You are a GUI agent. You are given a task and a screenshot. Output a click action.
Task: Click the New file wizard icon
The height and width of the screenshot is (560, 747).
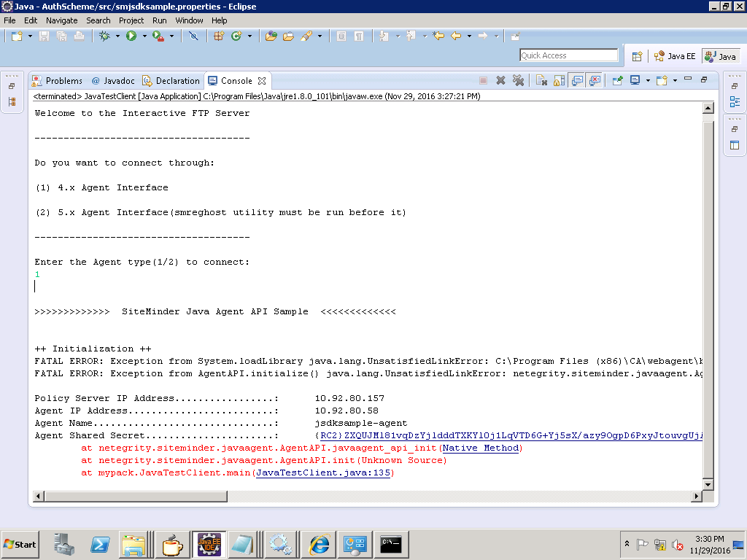[17, 36]
